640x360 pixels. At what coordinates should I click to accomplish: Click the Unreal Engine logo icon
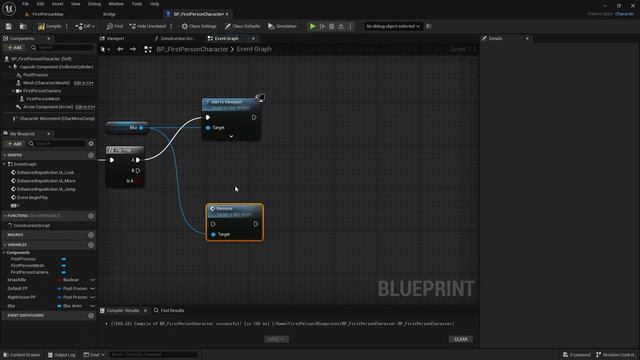click(x=9, y=9)
